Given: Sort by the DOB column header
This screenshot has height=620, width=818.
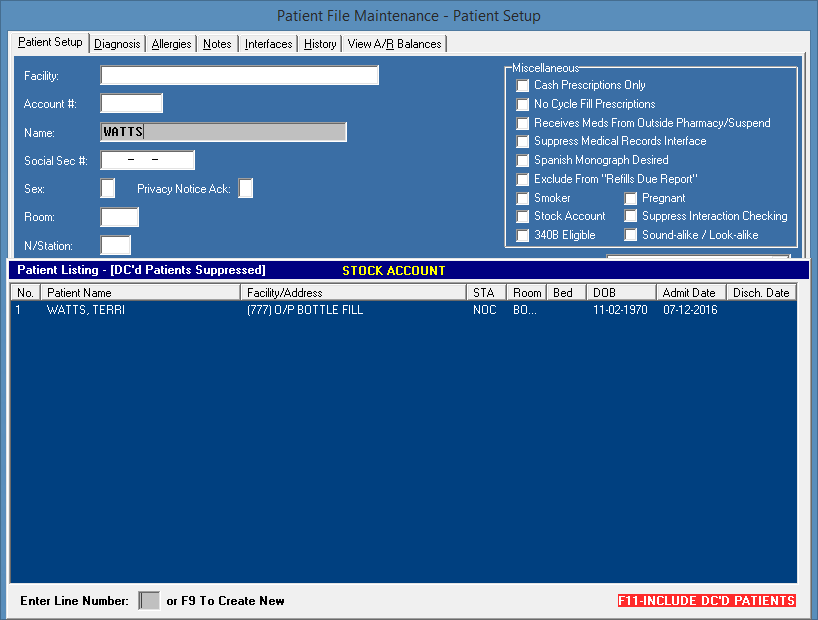Looking at the screenshot, I should [x=621, y=293].
